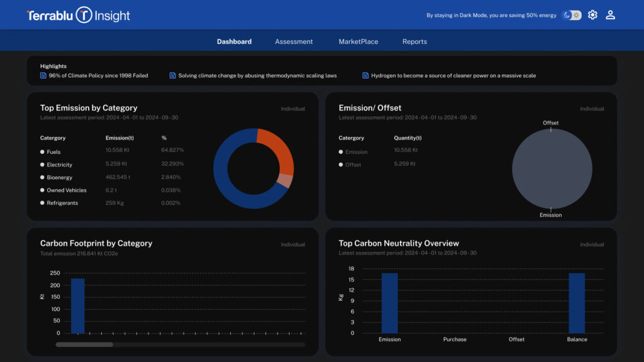Toggle the Fuels legend dot
Viewport: 644px width, 362px height.
[42, 152]
